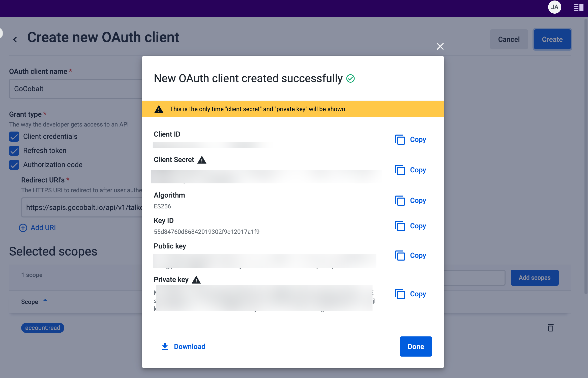Click the OAuth client name field

[x=76, y=89]
